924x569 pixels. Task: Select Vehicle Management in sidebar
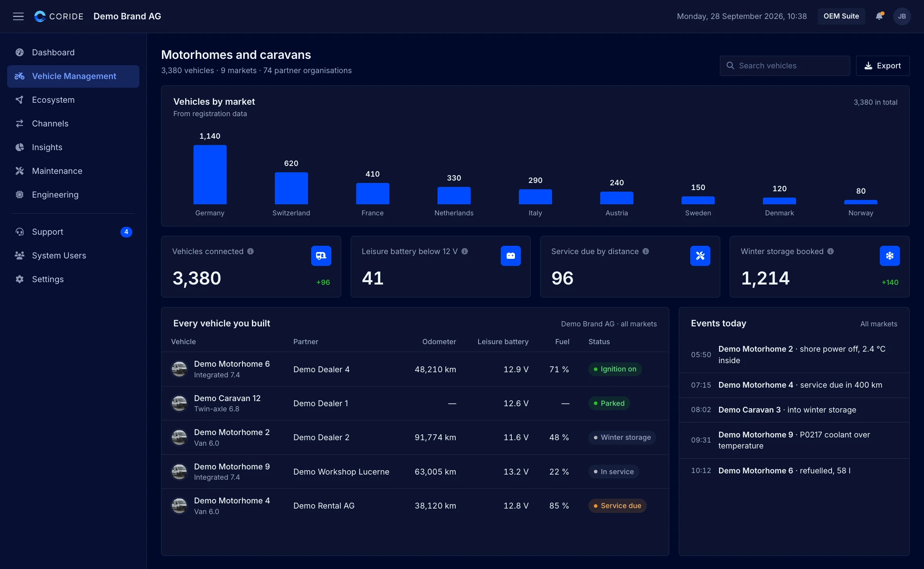tap(73, 76)
